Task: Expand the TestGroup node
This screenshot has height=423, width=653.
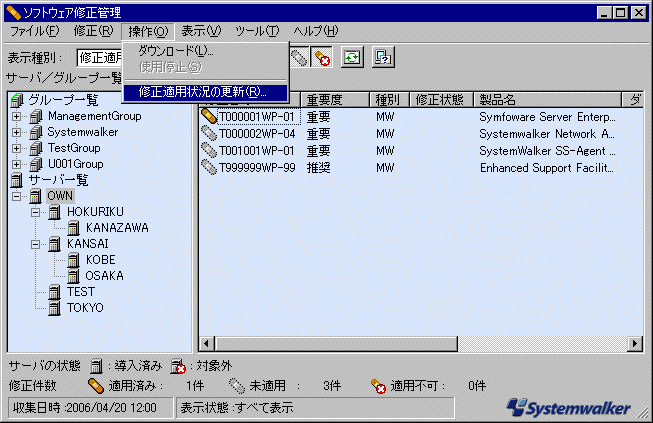Action: pos(16,148)
